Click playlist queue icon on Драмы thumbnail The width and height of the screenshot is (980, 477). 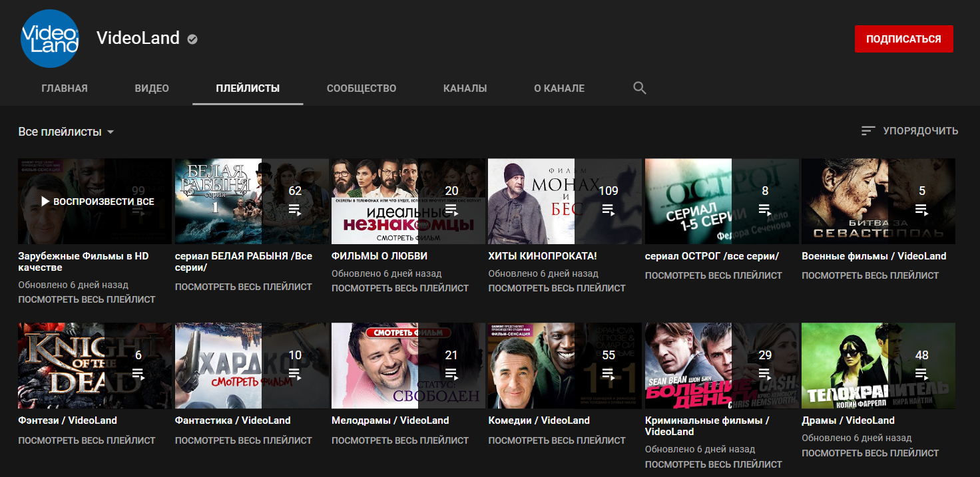pos(922,374)
